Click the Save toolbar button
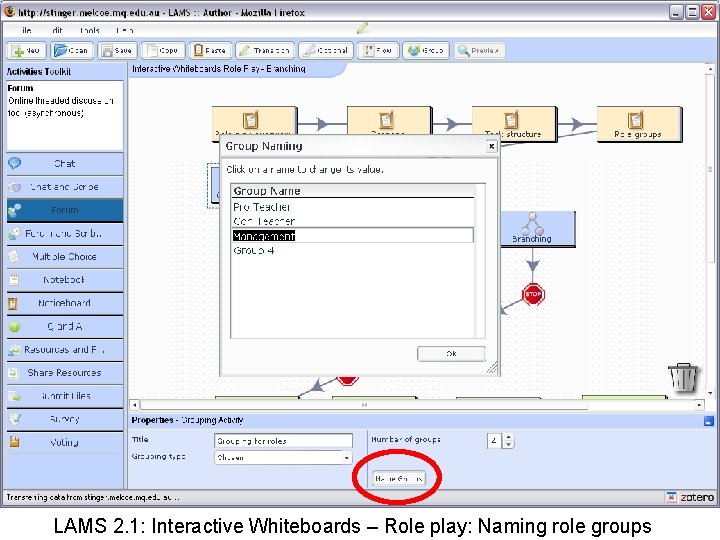 pyautogui.click(x=117, y=51)
